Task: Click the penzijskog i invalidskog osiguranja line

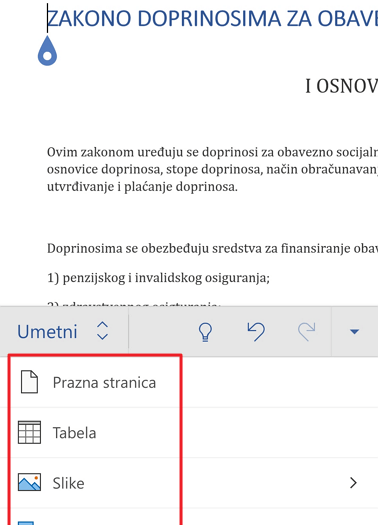Action: [x=158, y=278]
